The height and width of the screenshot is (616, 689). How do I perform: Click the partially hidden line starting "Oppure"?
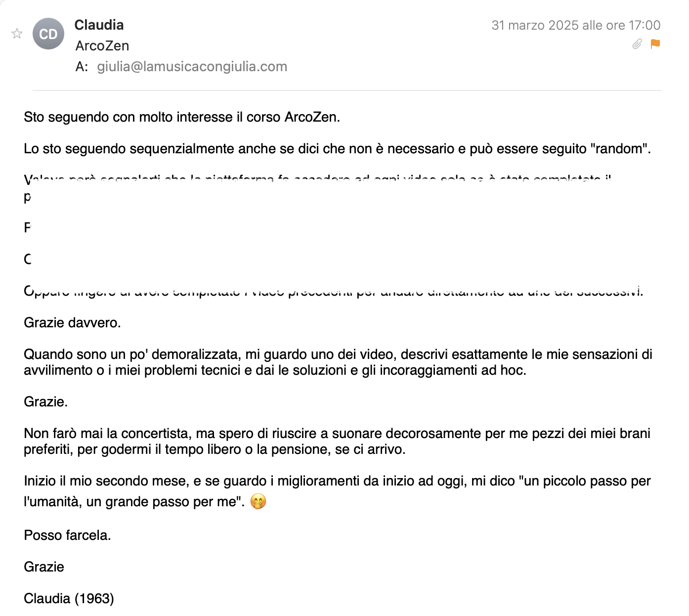point(333,292)
